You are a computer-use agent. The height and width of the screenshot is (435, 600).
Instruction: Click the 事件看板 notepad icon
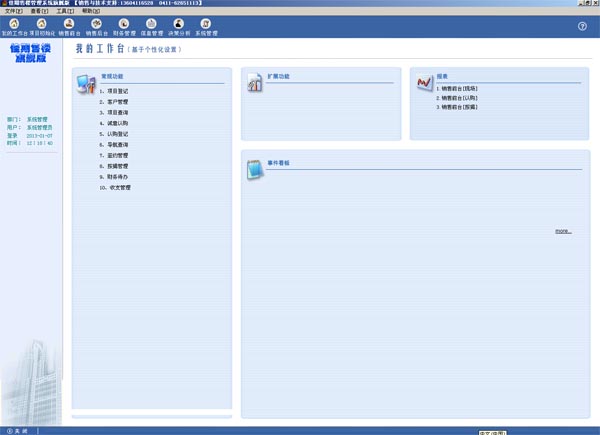pyautogui.click(x=255, y=169)
